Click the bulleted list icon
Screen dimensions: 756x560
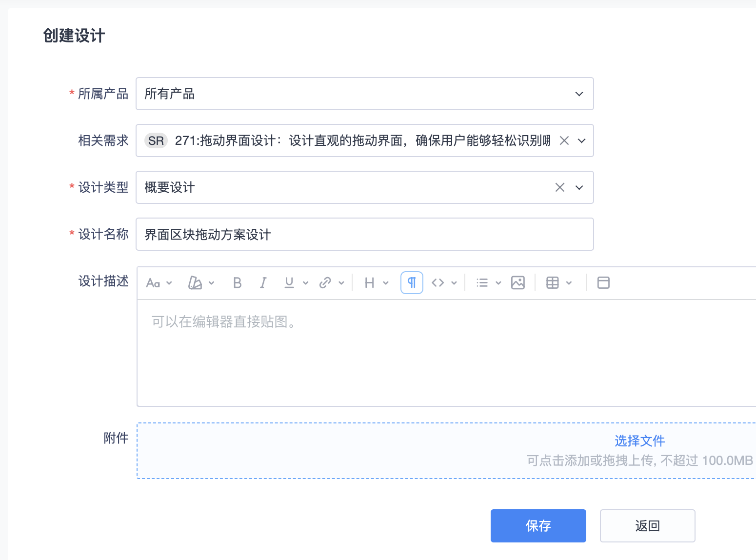click(482, 283)
